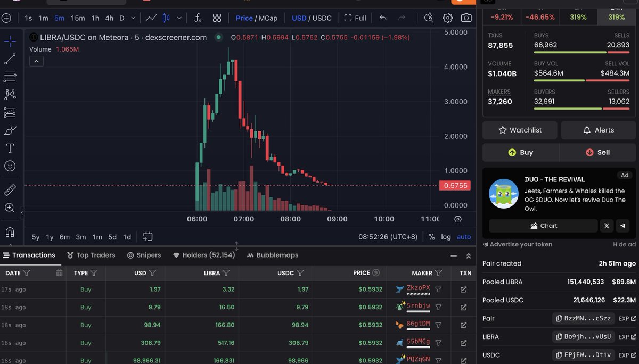Screen dimensions: 639x364
Task: Activate the zoom in tool
Action: [10, 208]
